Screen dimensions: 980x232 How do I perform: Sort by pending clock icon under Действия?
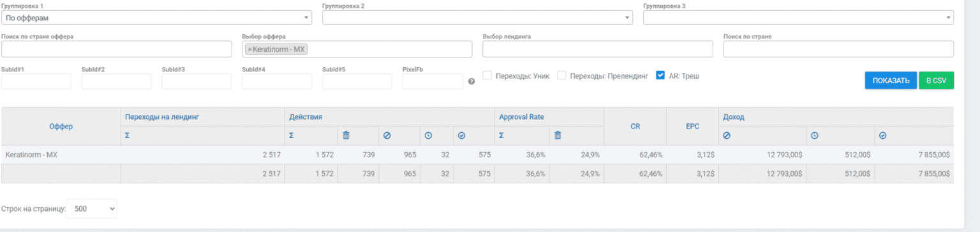click(x=429, y=135)
